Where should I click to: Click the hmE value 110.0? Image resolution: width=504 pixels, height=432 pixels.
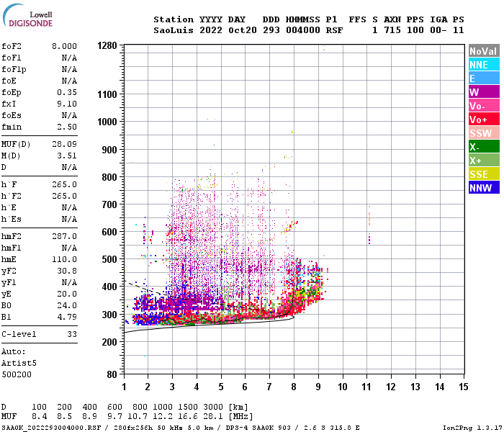(x=64, y=259)
